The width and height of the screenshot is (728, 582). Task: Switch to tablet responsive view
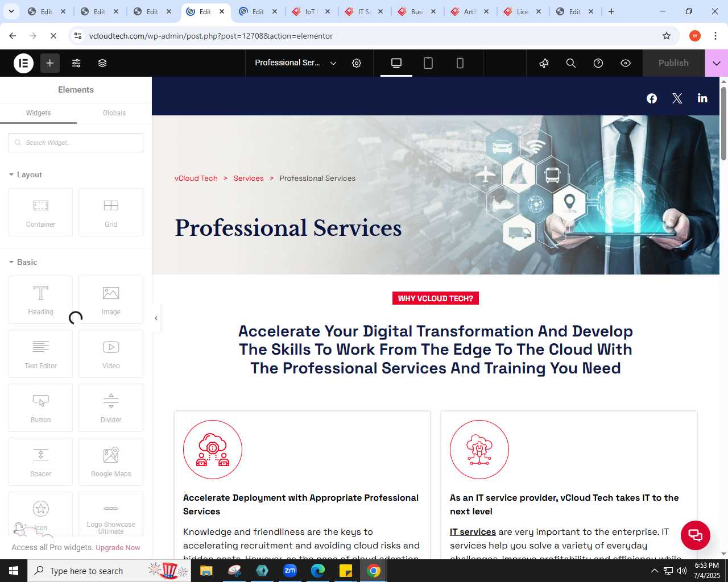428,63
